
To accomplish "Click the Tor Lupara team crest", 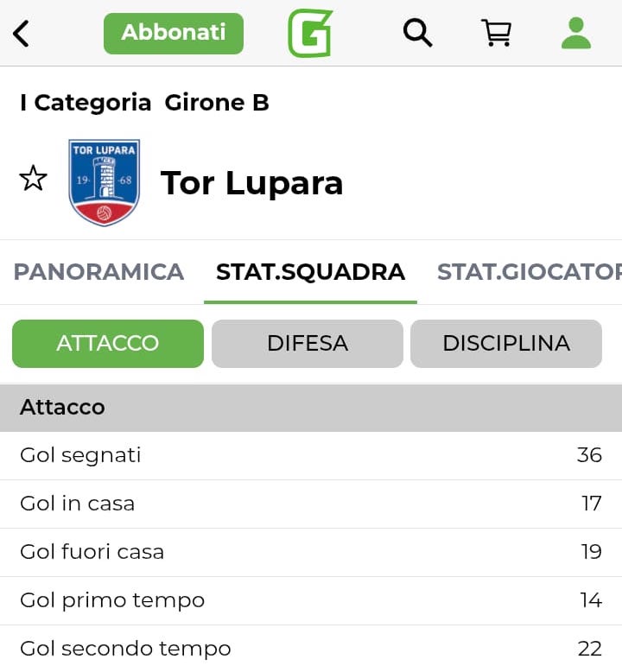I will pos(104,182).
